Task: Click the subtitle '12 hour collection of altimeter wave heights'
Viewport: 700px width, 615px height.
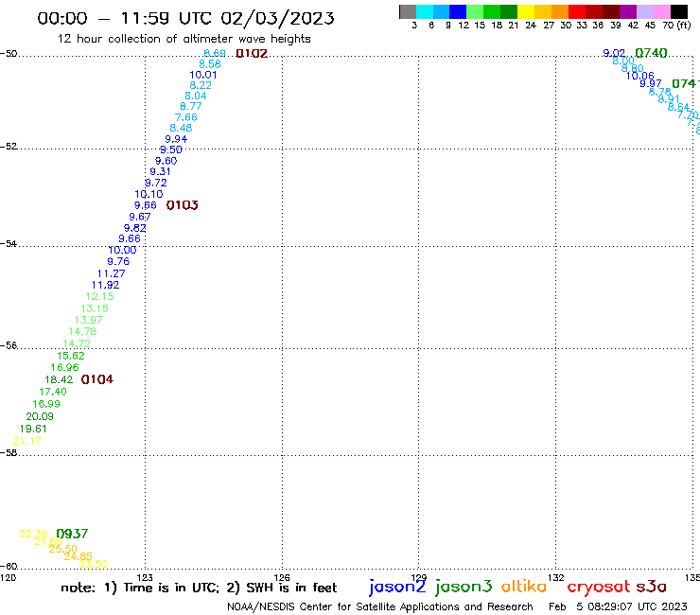Action: click(184, 39)
